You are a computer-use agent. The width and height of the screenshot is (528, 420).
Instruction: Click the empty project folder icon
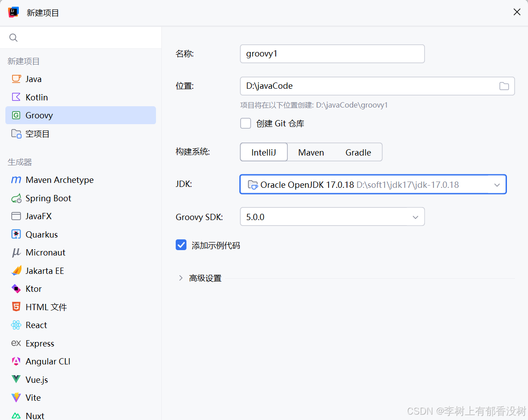pos(16,134)
